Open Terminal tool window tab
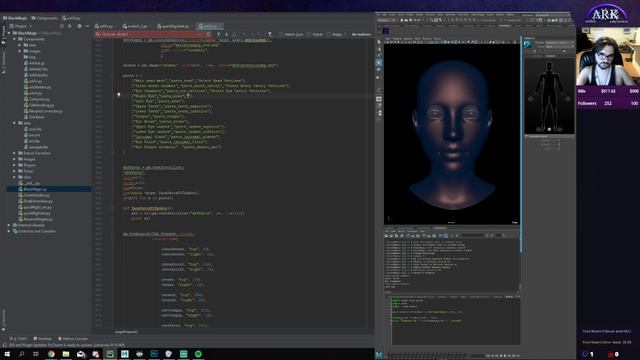 point(42,339)
